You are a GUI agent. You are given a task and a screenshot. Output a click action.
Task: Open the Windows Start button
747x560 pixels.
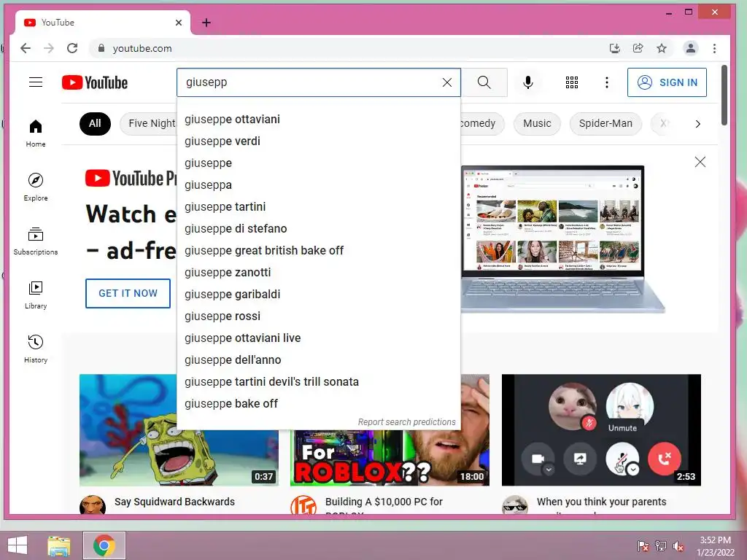18,545
